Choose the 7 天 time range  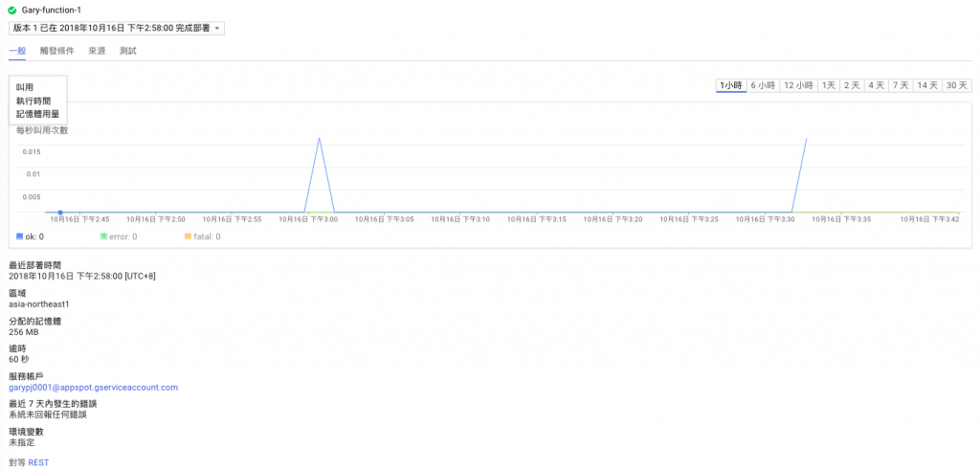point(900,85)
